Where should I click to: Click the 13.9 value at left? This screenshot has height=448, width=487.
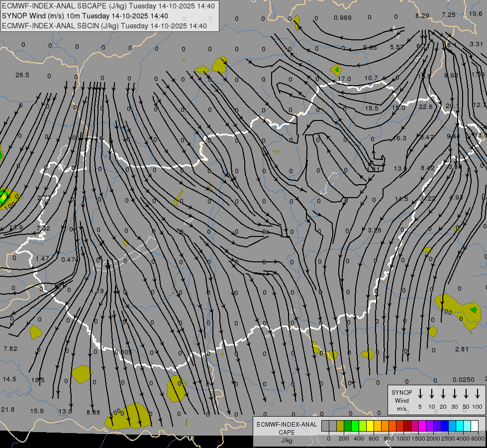click(x=16, y=227)
